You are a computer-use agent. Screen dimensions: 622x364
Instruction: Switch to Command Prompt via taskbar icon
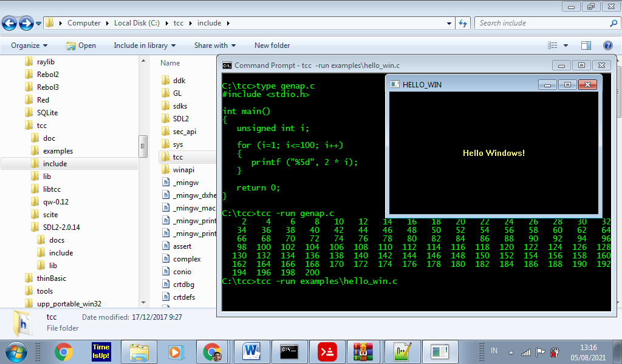[288, 351]
